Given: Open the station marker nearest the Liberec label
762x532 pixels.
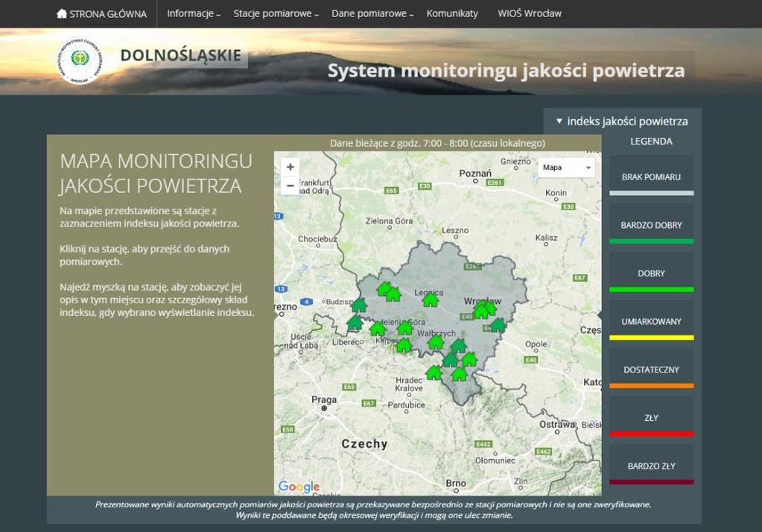Looking at the screenshot, I should (355, 323).
